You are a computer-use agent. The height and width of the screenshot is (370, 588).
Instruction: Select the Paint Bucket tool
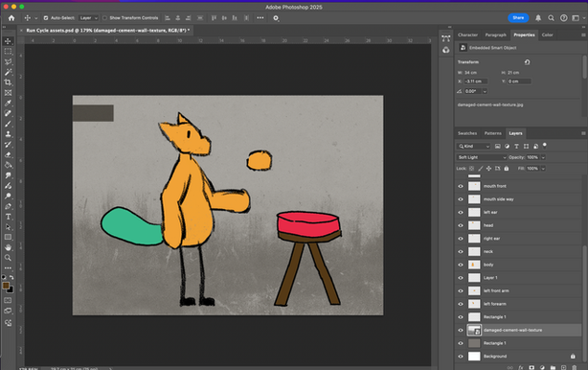pos(8,165)
